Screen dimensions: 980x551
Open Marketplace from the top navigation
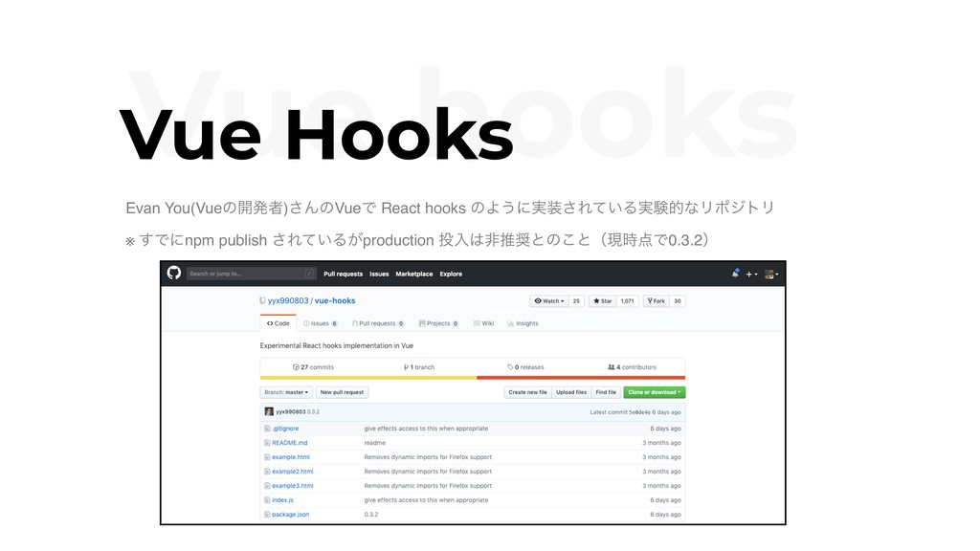click(413, 274)
